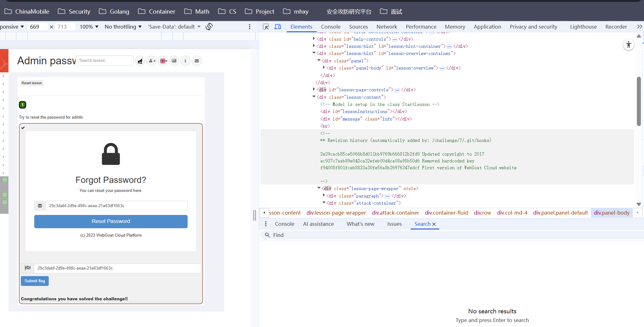Click the WebWolf wolf icon
The height and width of the screenshot is (327, 644).
(140, 61)
